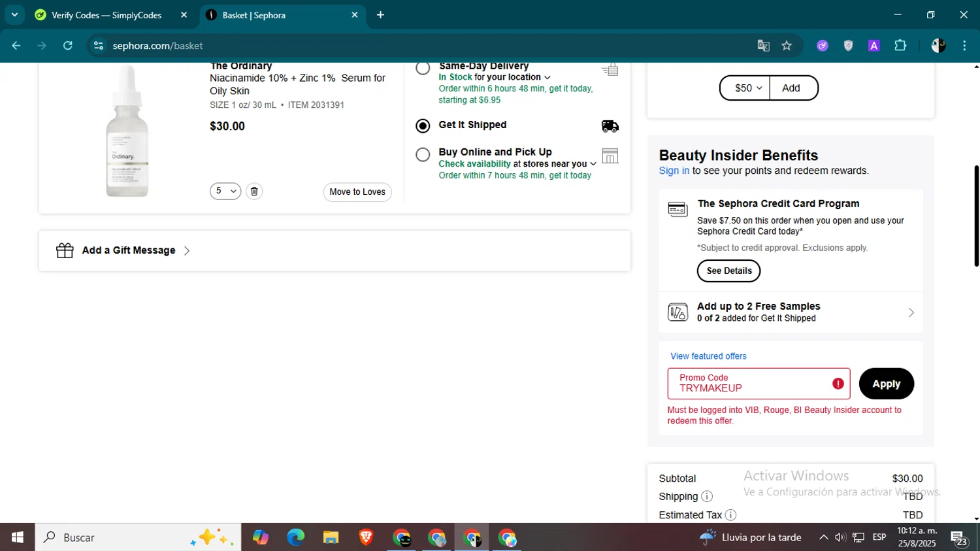This screenshot has height=551, width=980.
Task: Click the promo code error alert icon
Action: (x=838, y=384)
